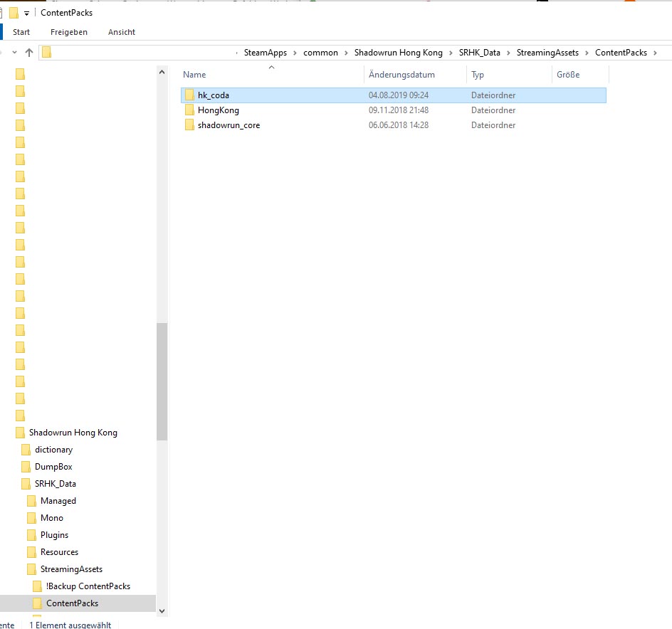Sort files by the Typ column
This screenshot has height=629, width=672.
click(478, 75)
